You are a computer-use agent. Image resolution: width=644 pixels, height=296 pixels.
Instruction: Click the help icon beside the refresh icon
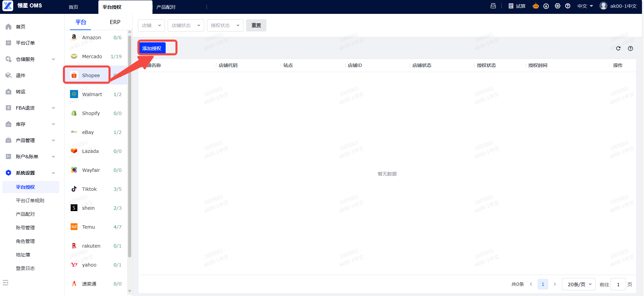pyautogui.click(x=630, y=48)
